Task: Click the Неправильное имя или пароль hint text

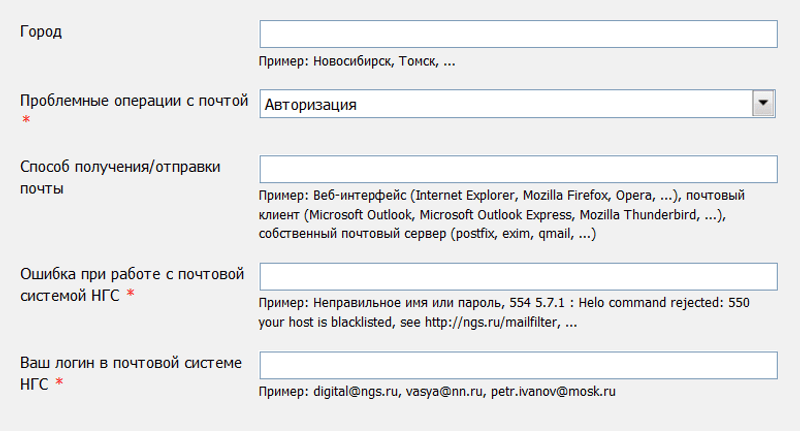Action: pos(412,303)
